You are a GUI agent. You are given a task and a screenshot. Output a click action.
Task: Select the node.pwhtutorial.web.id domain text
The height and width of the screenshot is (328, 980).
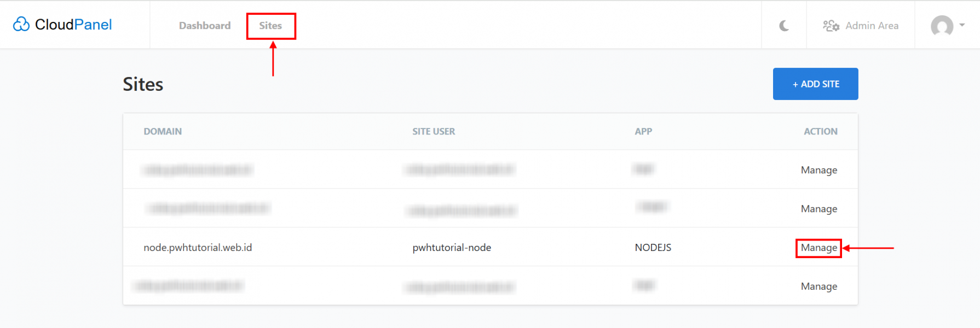198,248
